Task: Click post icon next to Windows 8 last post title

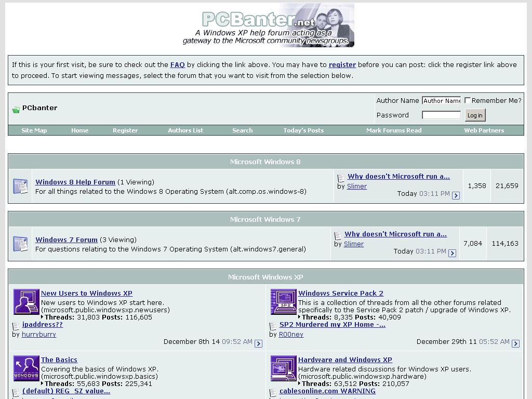Action: coord(341,178)
